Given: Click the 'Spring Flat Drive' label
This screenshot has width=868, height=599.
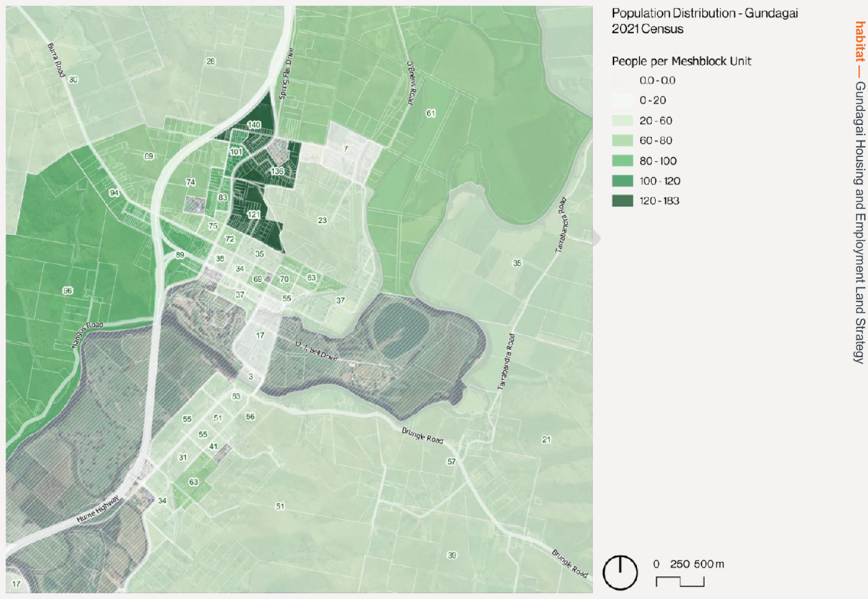Looking at the screenshot, I should (x=286, y=74).
